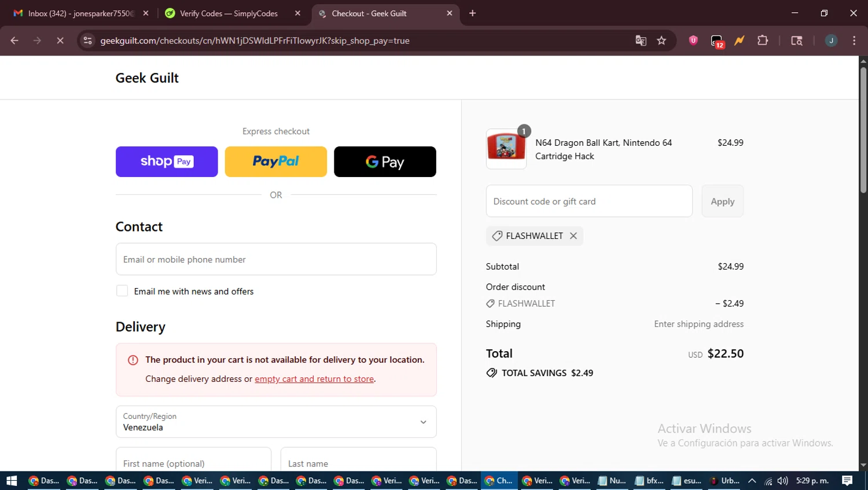
Task: Open the esu... Notepad taskbar item
Action: coord(687,481)
